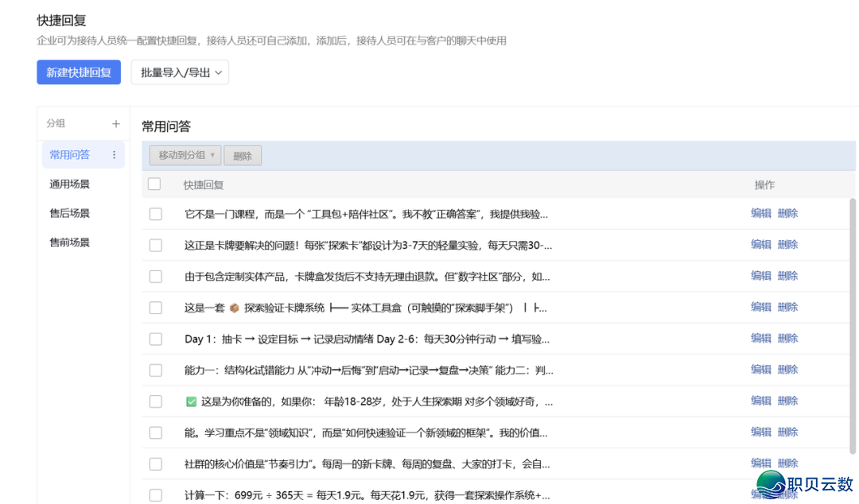Select the 售前场景 group
Screen dimensions: 859x504
[69, 242]
